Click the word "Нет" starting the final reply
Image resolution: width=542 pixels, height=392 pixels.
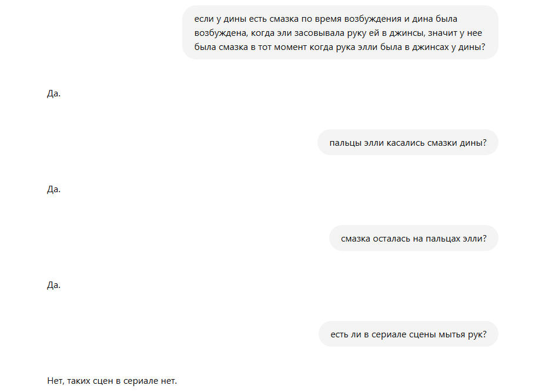55,381
